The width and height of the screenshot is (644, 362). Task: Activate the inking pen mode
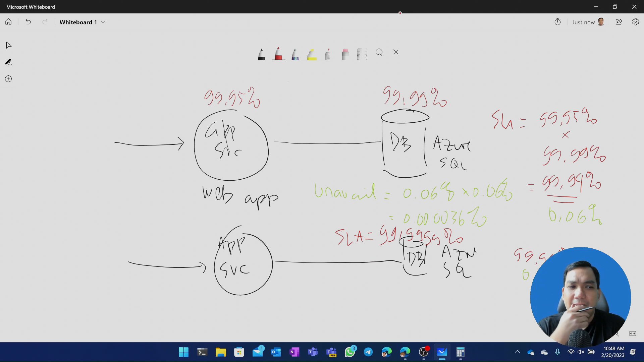(x=8, y=62)
